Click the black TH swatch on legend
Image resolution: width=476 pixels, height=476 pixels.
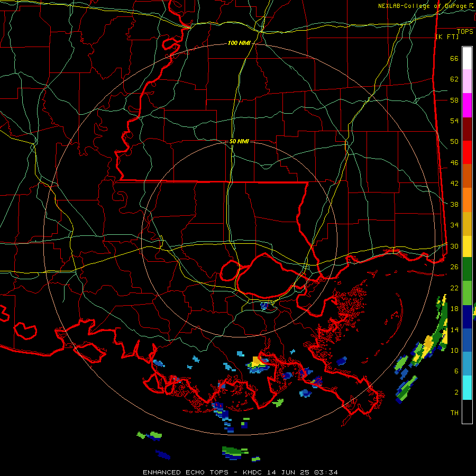[467, 411]
